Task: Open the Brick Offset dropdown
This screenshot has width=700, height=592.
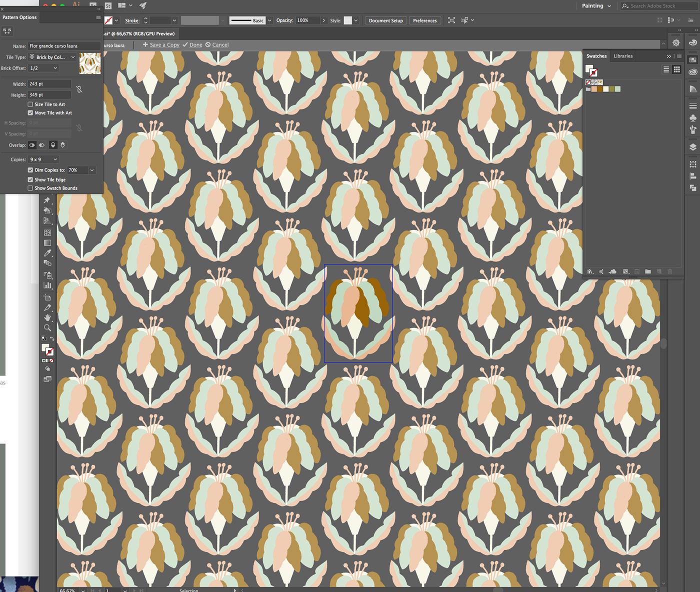Action: [x=43, y=68]
